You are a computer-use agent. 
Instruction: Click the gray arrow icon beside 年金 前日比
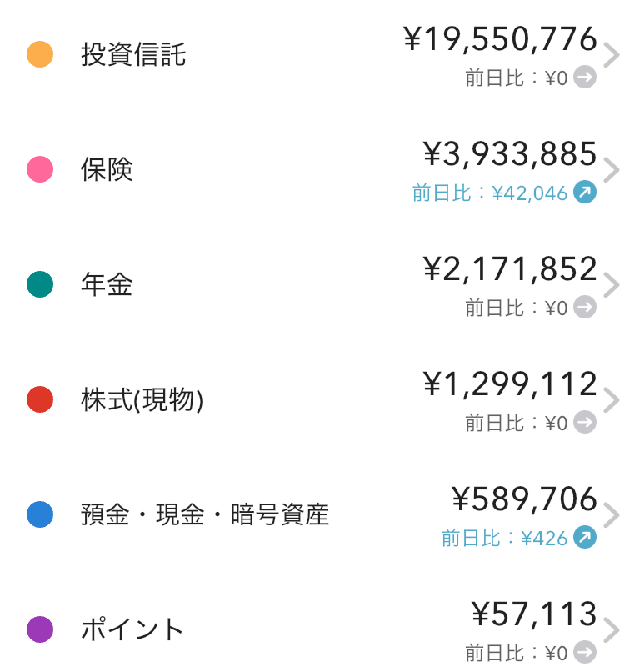[586, 308]
